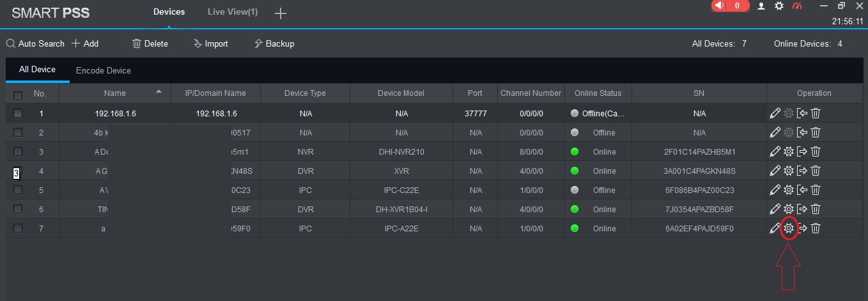Click the Online Status column header
The height and width of the screenshot is (301, 868).
pos(598,93)
